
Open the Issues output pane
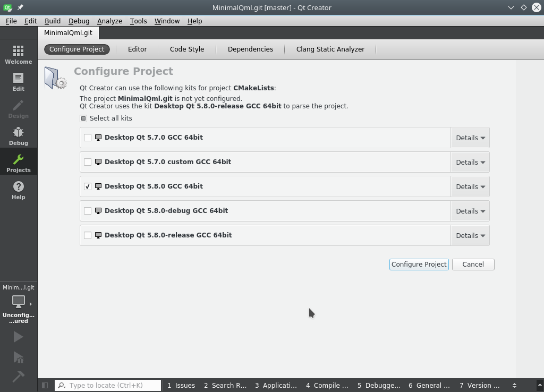click(x=181, y=386)
